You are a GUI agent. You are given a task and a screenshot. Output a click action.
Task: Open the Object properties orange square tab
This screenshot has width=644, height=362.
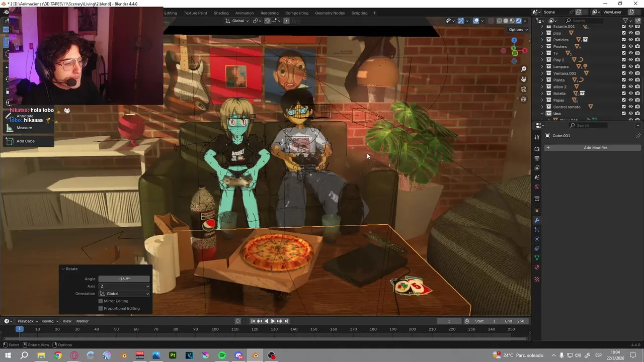coord(537,211)
